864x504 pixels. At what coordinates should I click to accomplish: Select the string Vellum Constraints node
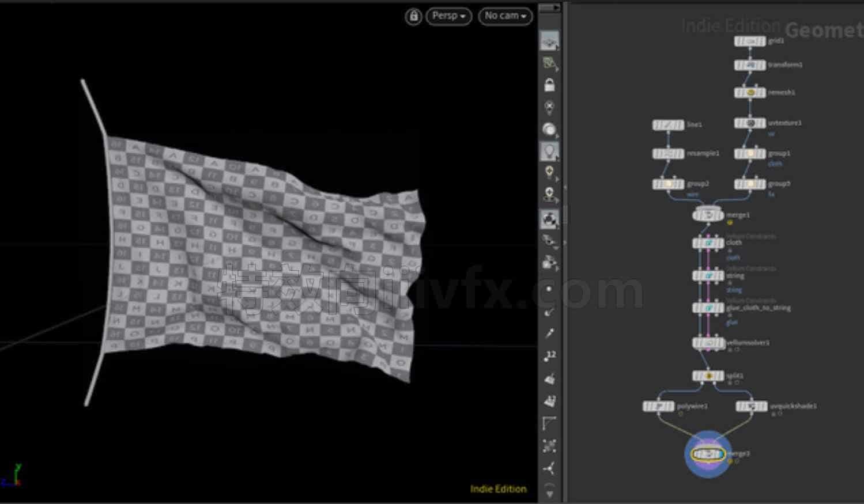pos(708,276)
